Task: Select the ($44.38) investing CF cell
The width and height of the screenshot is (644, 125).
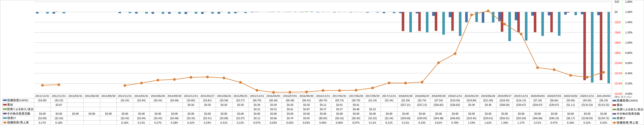Action: point(438,118)
